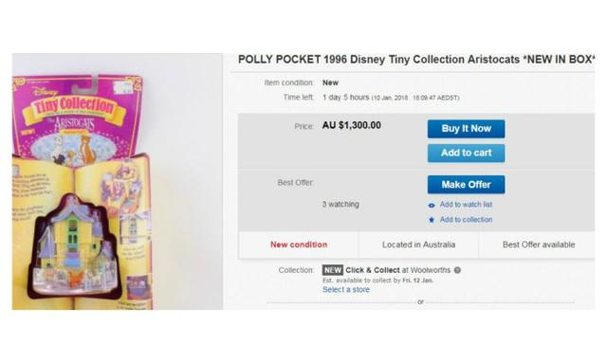Click the Buy It Now button
This screenshot has width=607, height=364.
(466, 129)
